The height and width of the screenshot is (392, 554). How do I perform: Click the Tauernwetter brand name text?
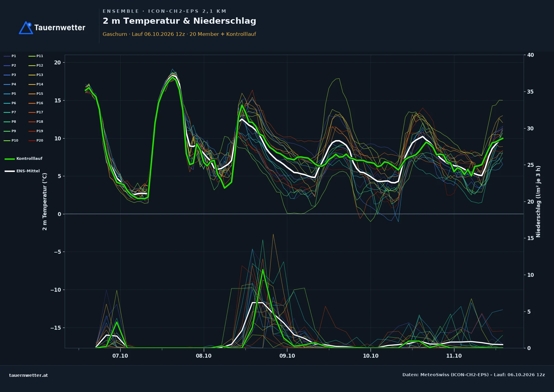(x=60, y=28)
